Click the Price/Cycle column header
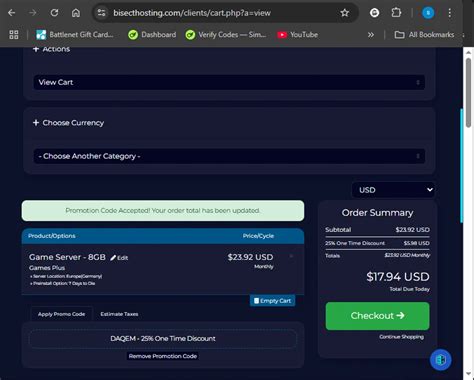The image size is (474, 380). pos(258,236)
